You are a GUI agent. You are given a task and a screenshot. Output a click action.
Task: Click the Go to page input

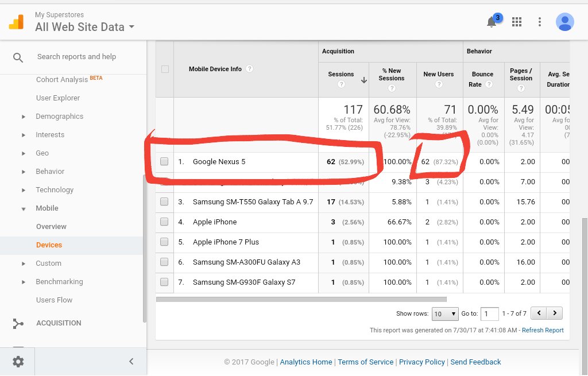point(489,314)
